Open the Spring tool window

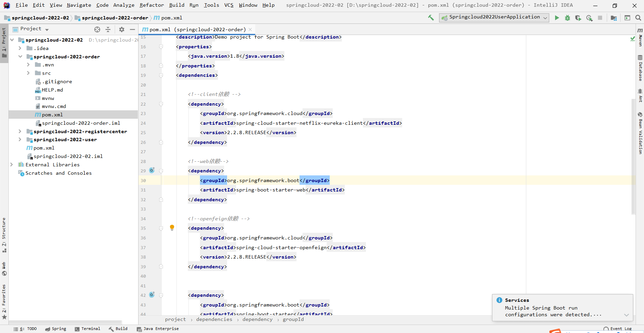(x=56, y=329)
